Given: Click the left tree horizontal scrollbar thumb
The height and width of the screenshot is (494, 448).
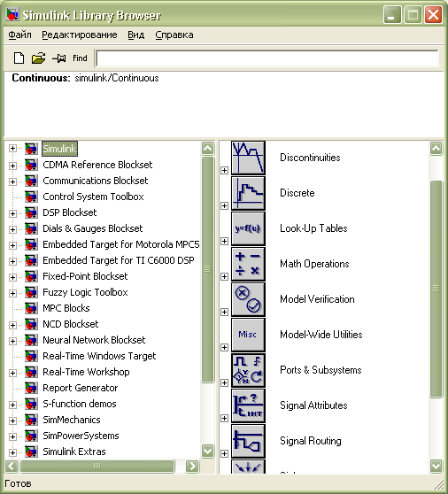Looking at the screenshot, I should 97,466.
